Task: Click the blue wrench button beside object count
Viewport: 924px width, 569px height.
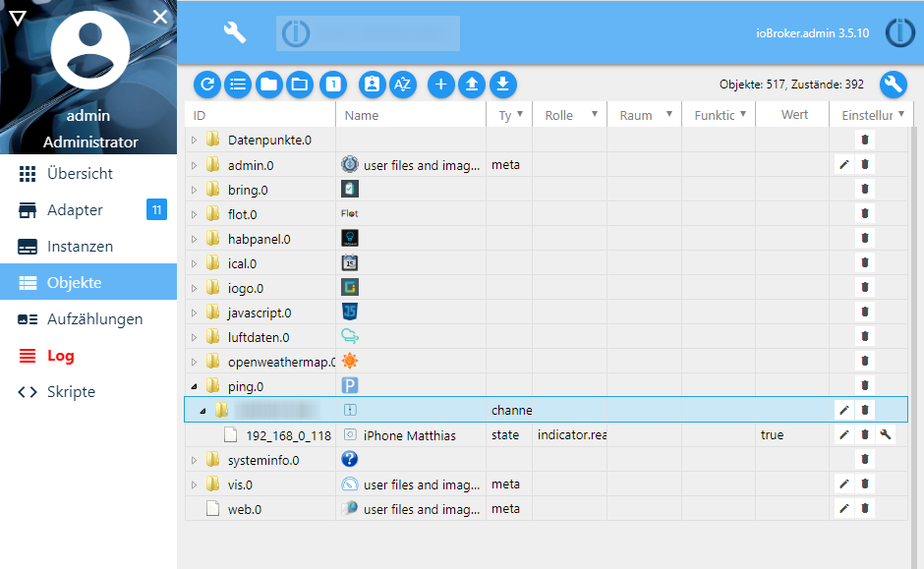Action: tap(893, 85)
